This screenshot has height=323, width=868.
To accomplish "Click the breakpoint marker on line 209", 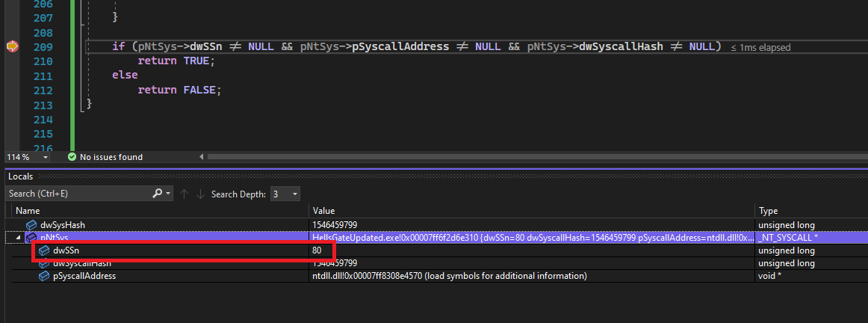I will click(12, 47).
